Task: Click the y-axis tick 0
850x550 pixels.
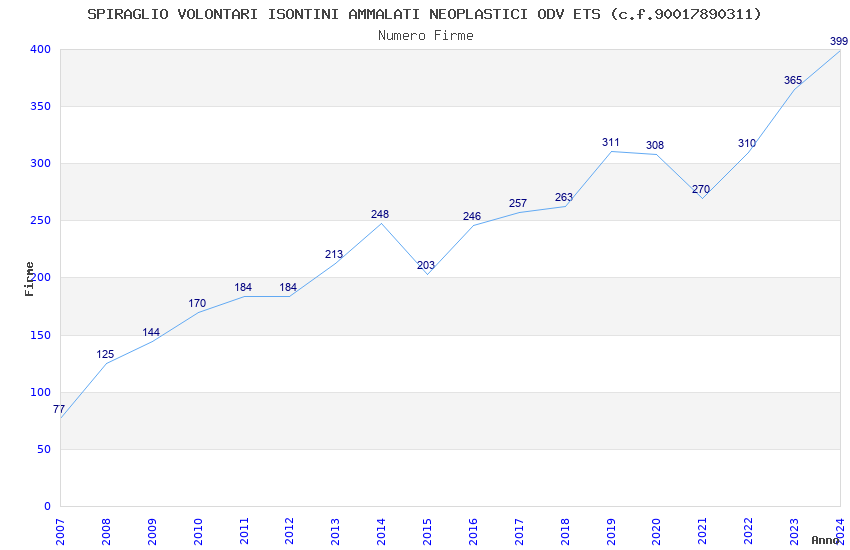Action: click(x=47, y=506)
